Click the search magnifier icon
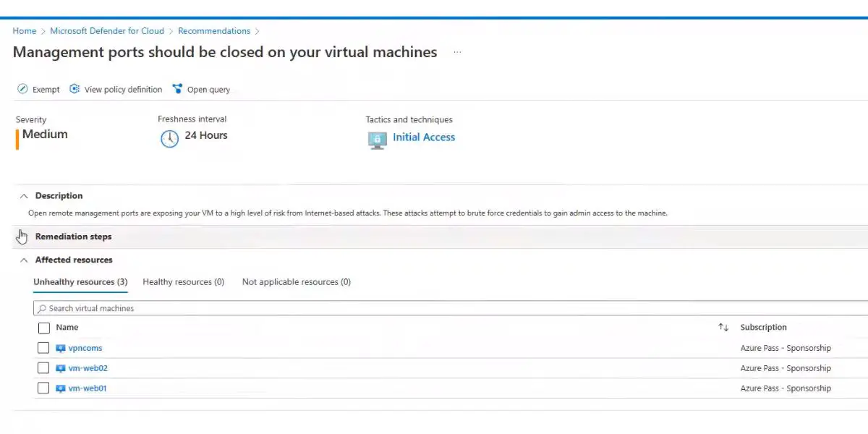Image resolution: width=868 pixels, height=434 pixels. (x=42, y=308)
